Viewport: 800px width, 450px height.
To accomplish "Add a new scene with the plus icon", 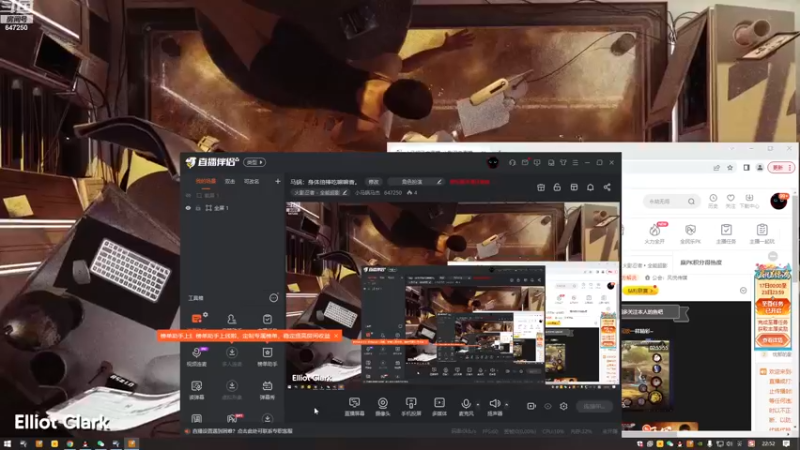I will click(x=278, y=181).
